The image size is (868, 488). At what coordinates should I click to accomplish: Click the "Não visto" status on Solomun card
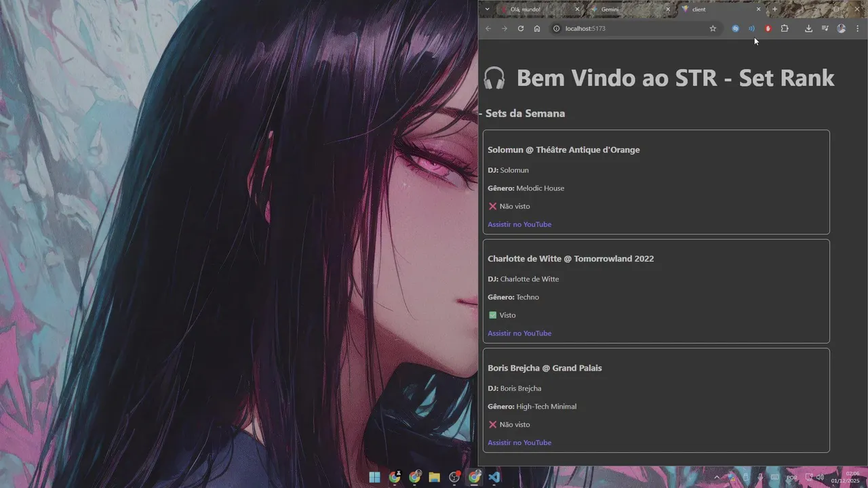[x=509, y=206]
